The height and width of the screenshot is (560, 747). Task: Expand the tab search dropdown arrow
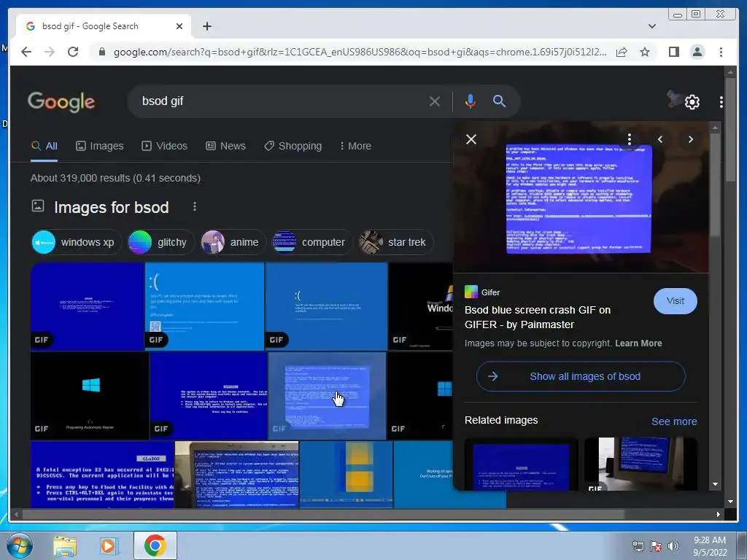(651, 26)
